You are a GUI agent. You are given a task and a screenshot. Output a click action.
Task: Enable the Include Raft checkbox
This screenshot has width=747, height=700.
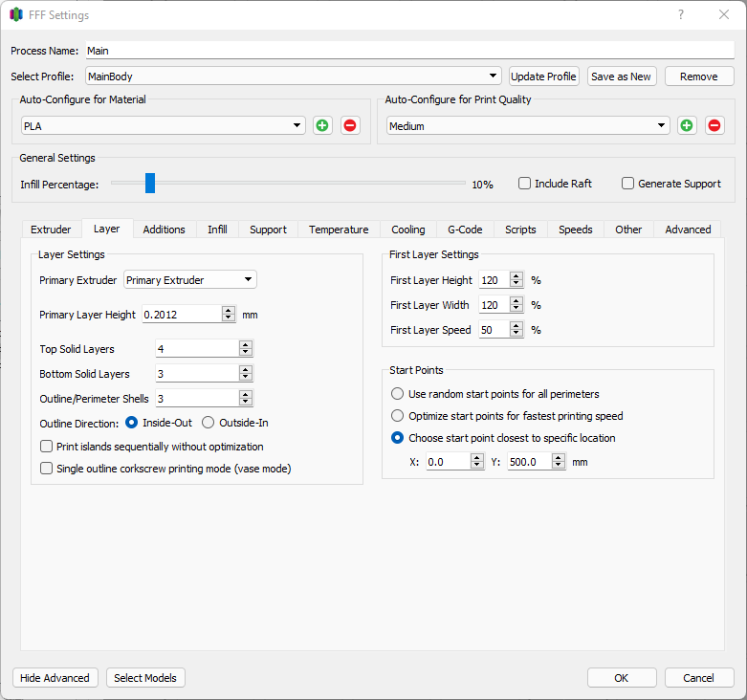tap(524, 184)
